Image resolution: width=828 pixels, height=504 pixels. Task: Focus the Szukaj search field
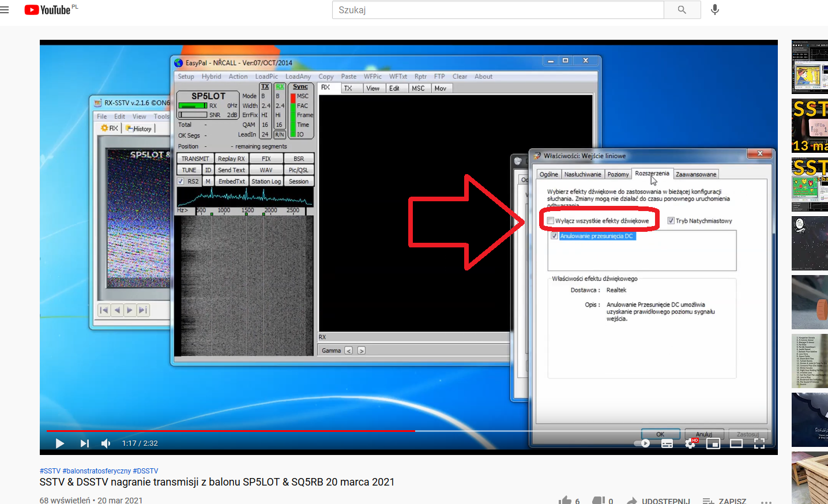[498, 10]
